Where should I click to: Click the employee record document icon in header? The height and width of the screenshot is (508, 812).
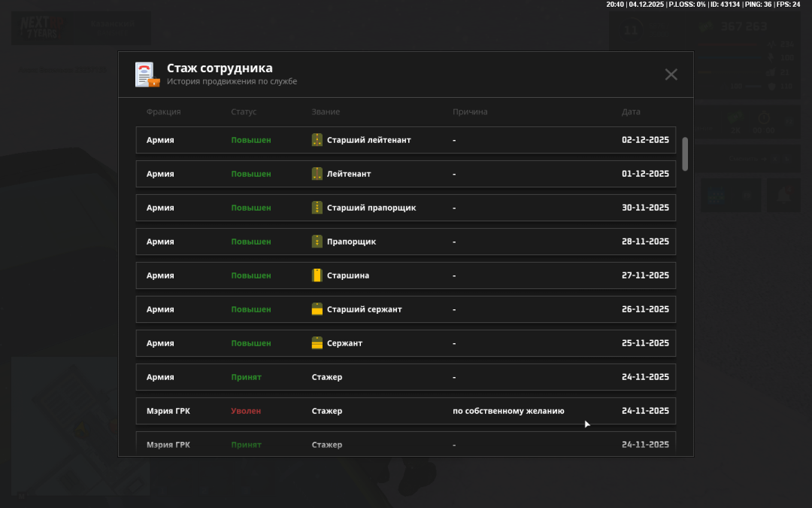pyautogui.click(x=147, y=75)
